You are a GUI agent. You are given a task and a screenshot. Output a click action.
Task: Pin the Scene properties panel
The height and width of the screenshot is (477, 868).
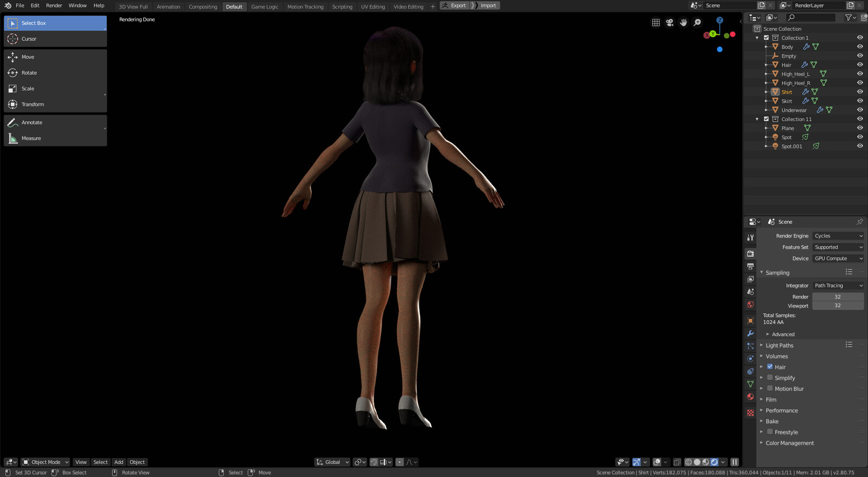859,222
